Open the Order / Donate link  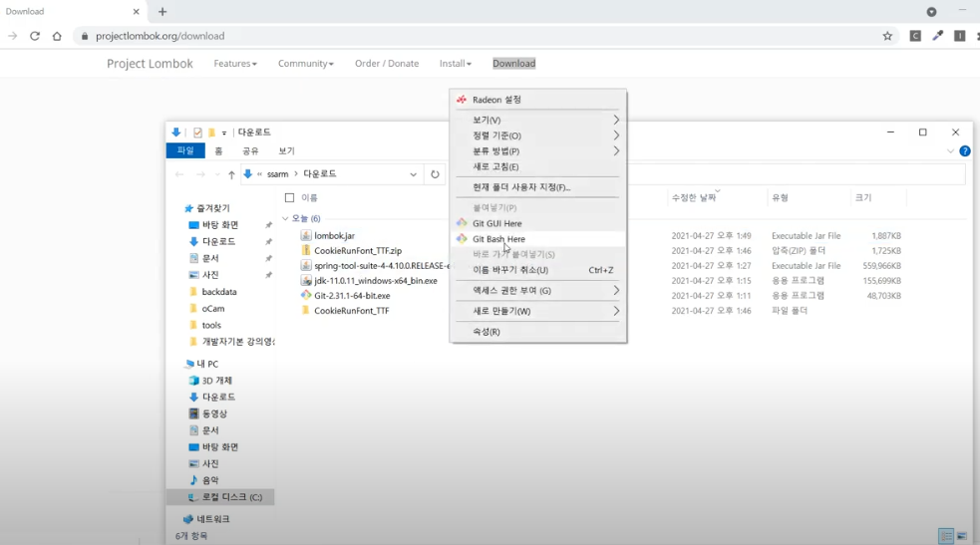[387, 64]
